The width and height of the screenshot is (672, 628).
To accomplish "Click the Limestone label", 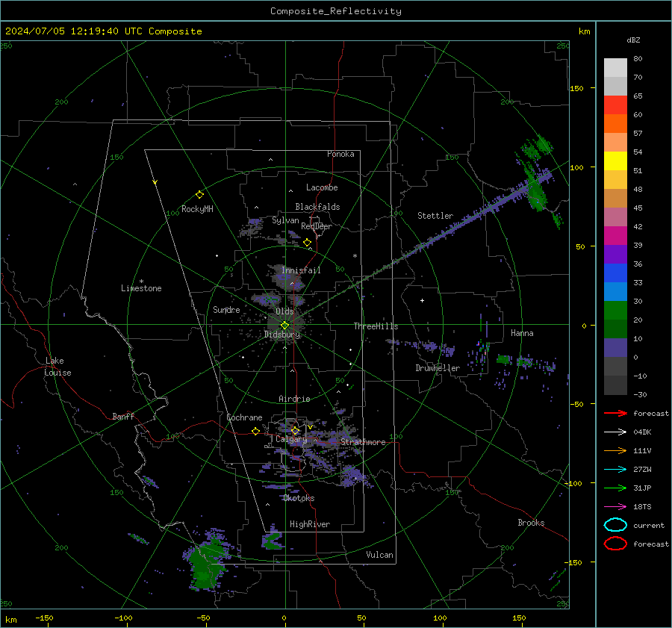I will coord(141,288).
